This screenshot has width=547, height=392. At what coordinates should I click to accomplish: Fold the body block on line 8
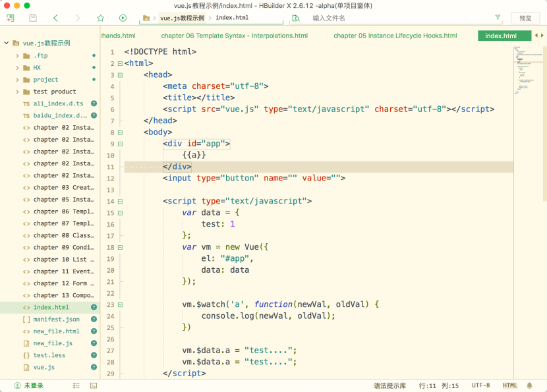120,132
